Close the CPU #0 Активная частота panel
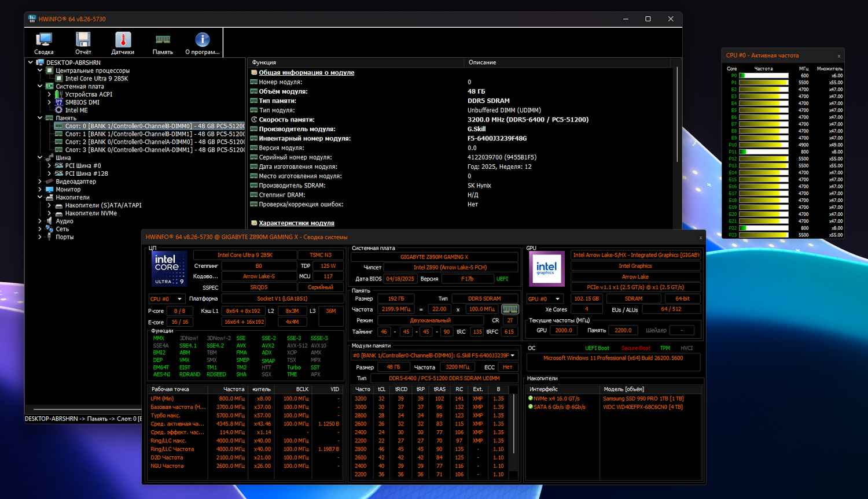 (838, 56)
